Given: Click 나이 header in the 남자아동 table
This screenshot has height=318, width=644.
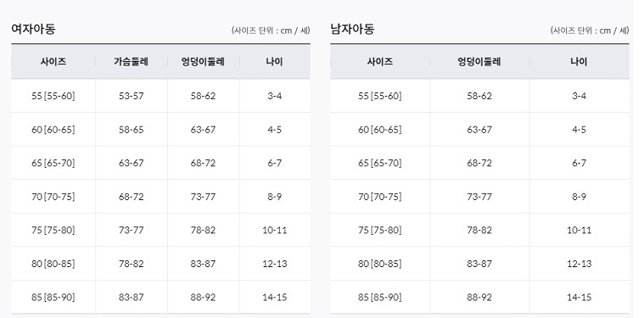Looking at the screenshot, I should (580, 62).
